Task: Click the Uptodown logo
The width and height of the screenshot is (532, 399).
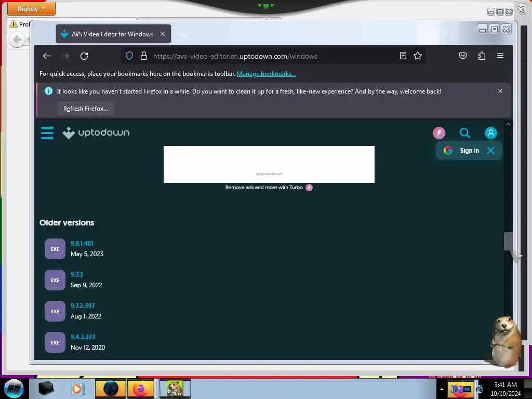Action: click(96, 132)
